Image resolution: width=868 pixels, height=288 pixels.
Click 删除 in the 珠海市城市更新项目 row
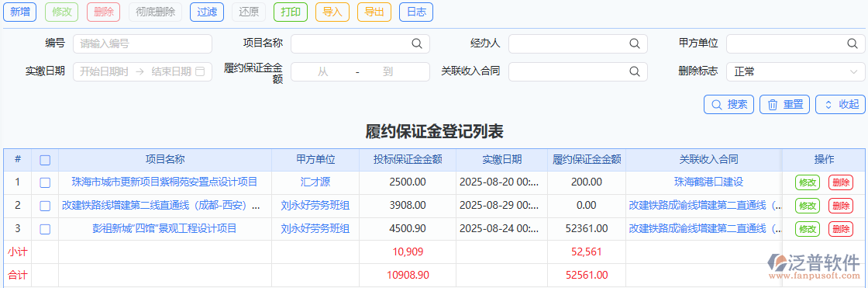pos(841,182)
